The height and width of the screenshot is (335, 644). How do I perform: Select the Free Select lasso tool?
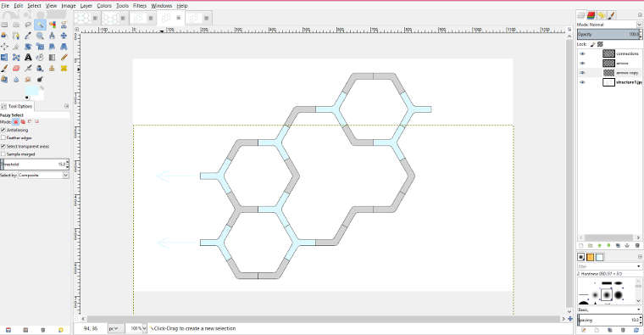coord(28,25)
